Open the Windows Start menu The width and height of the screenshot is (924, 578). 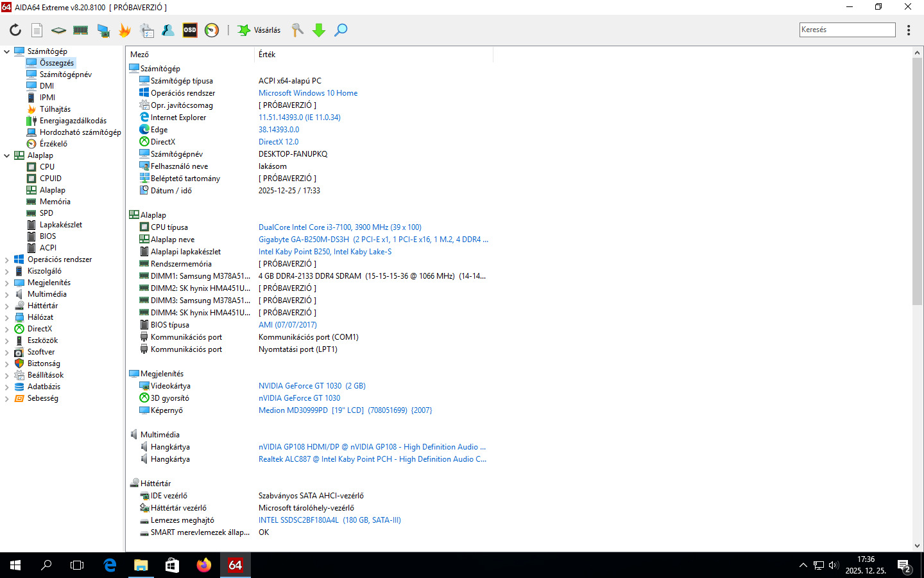click(x=15, y=565)
